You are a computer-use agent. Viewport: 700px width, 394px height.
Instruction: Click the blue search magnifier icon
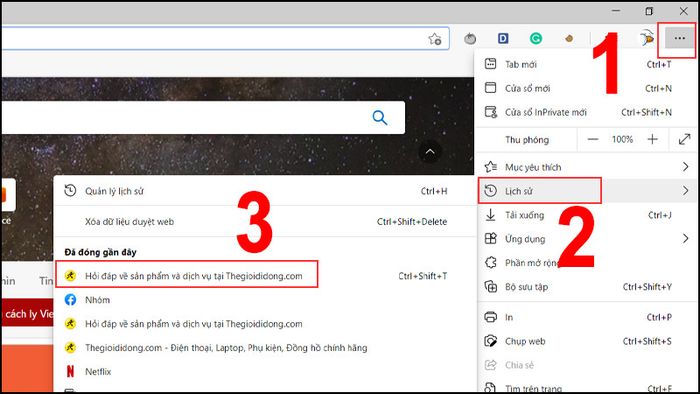coord(379,118)
